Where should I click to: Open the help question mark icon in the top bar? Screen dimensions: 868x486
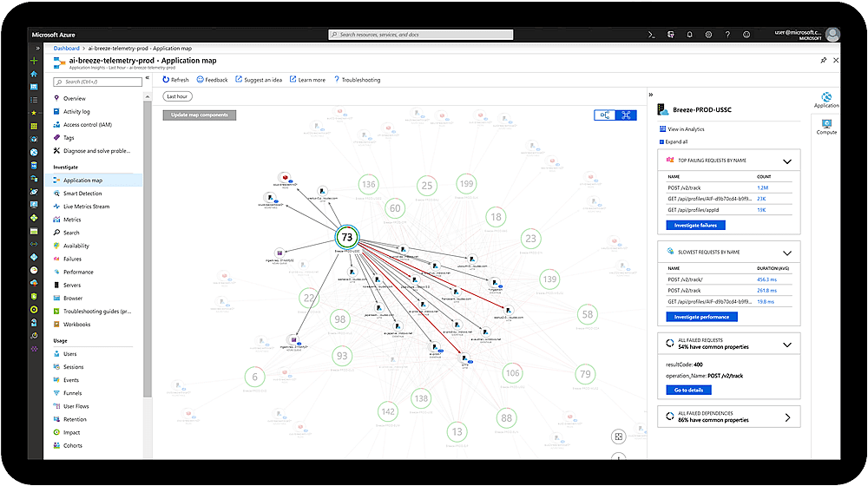point(727,35)
